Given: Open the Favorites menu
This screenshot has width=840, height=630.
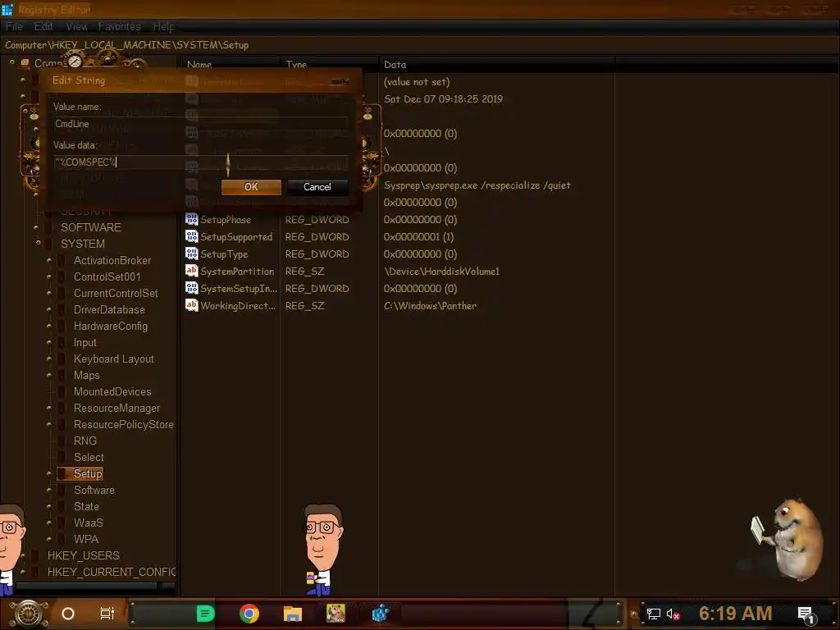Looking at the screenshot, I should 119,27.
